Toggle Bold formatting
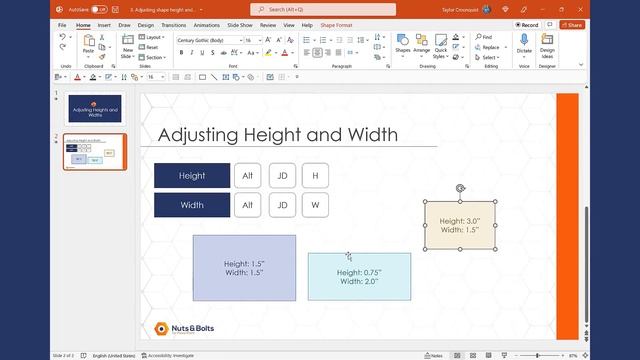 click(181, 53)
